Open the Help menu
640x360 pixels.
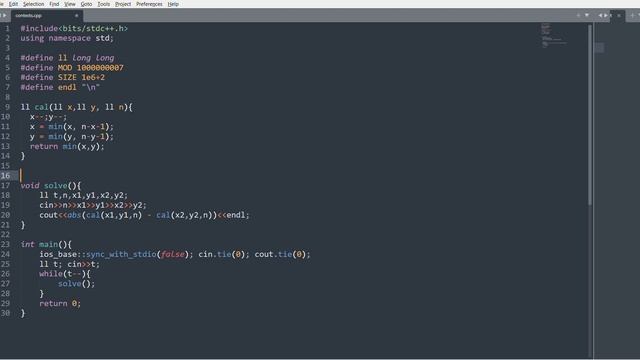[173, 4]
